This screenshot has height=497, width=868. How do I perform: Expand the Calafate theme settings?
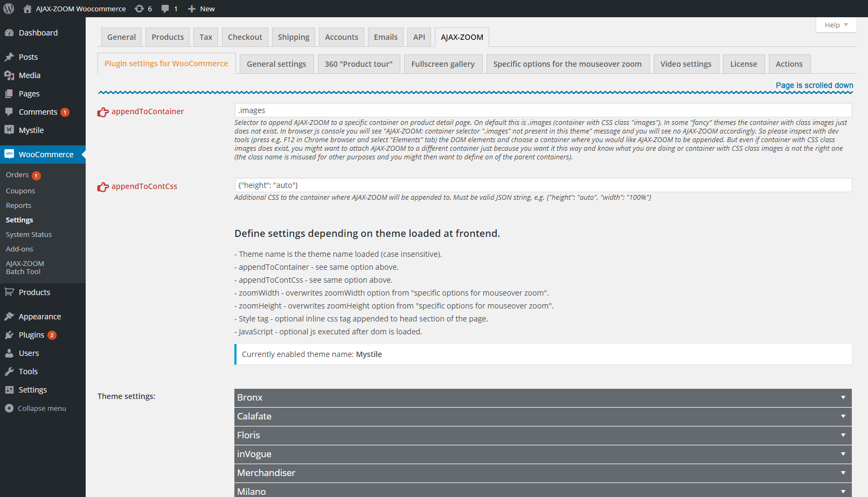543,416
